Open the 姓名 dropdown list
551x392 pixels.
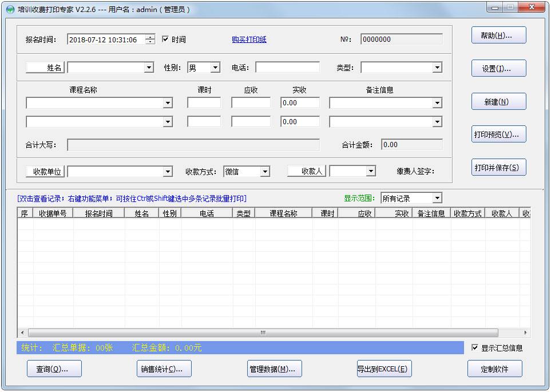[149, 68]
